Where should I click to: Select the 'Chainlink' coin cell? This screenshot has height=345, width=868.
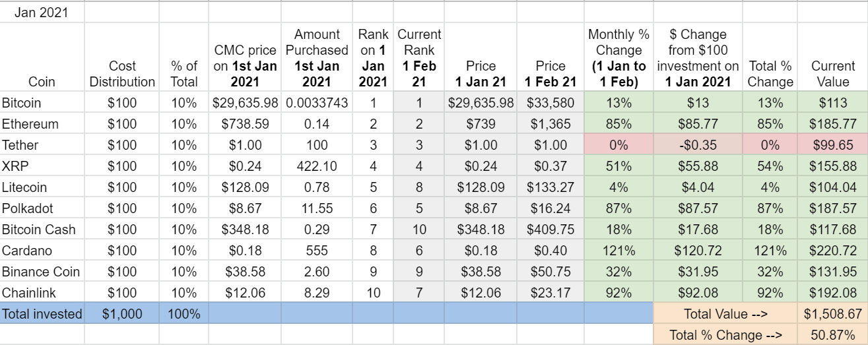click(42, 292)
